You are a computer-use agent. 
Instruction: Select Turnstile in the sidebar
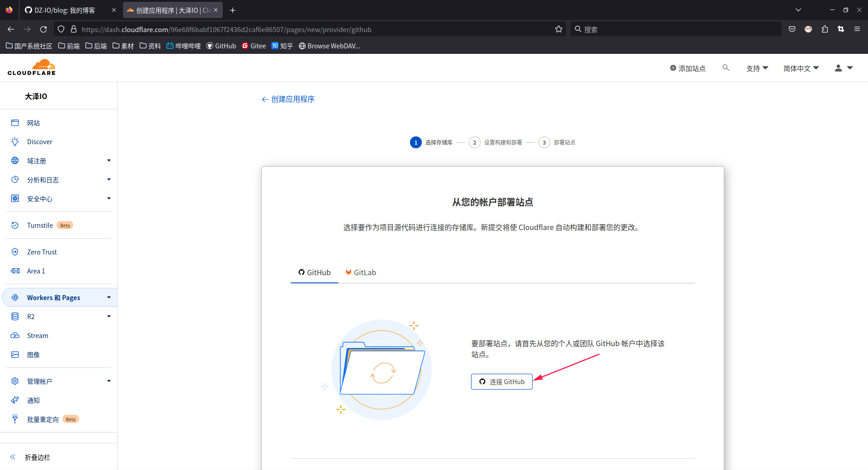coord(40,225)
